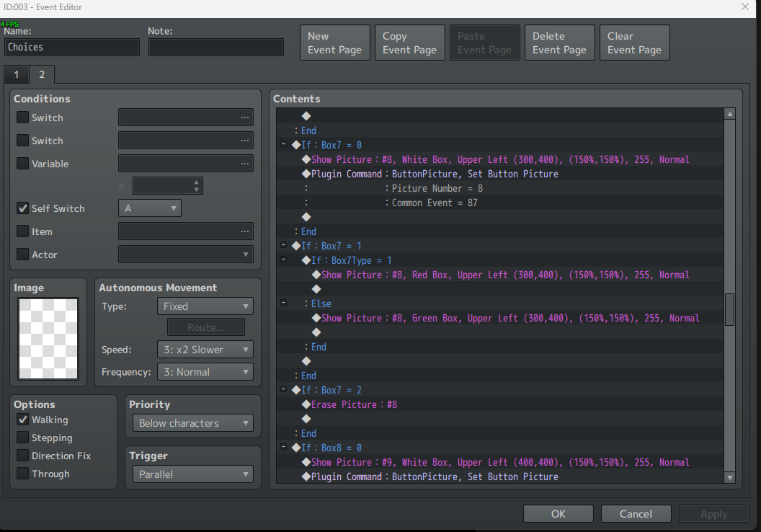Open Item selector ellipsis button
761x532 pixels.
(x=244, y=231)
